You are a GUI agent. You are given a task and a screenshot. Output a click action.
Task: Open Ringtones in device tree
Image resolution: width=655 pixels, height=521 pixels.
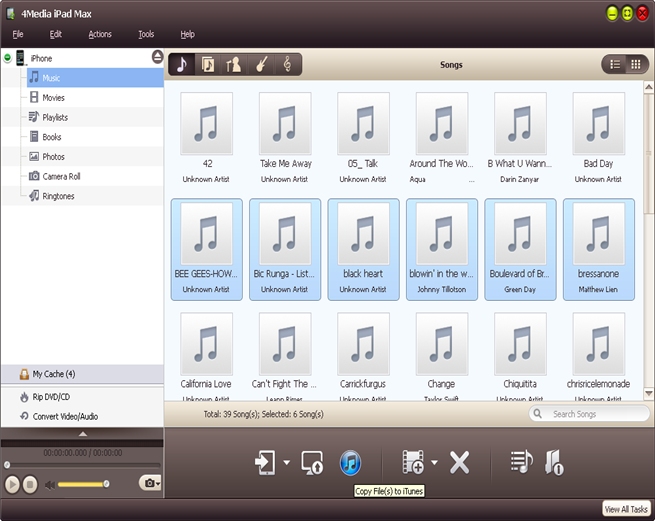(x=58, y=196)
